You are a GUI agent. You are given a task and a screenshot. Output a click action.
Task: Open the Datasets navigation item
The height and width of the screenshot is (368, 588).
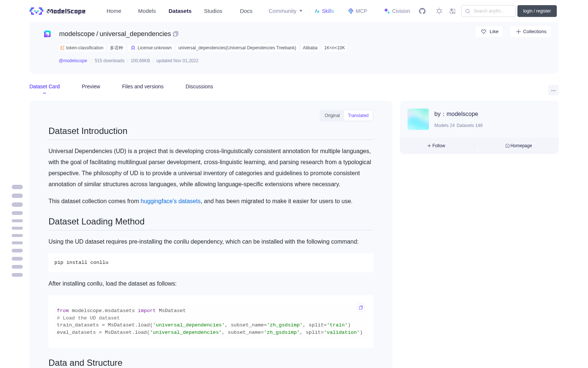(x=180, y=11)
